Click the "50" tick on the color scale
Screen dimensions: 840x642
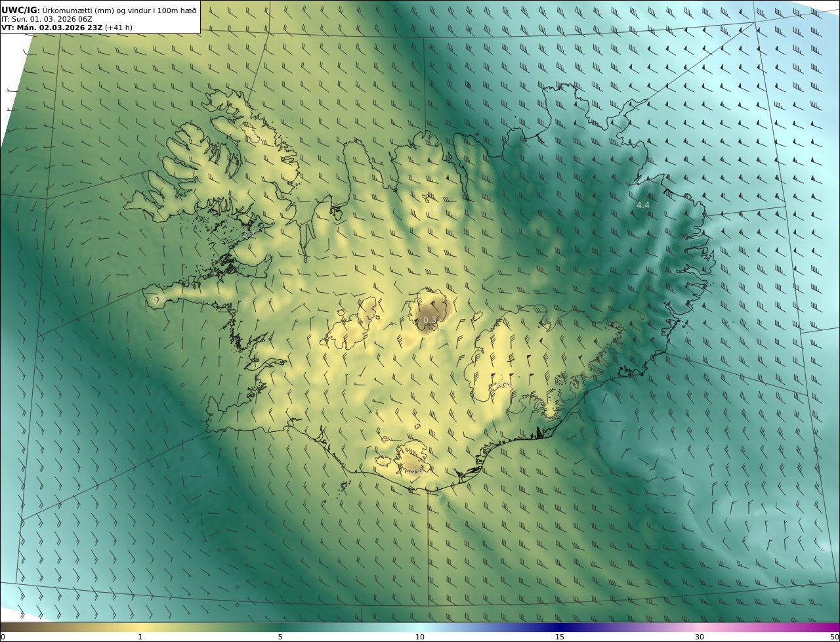835,637
